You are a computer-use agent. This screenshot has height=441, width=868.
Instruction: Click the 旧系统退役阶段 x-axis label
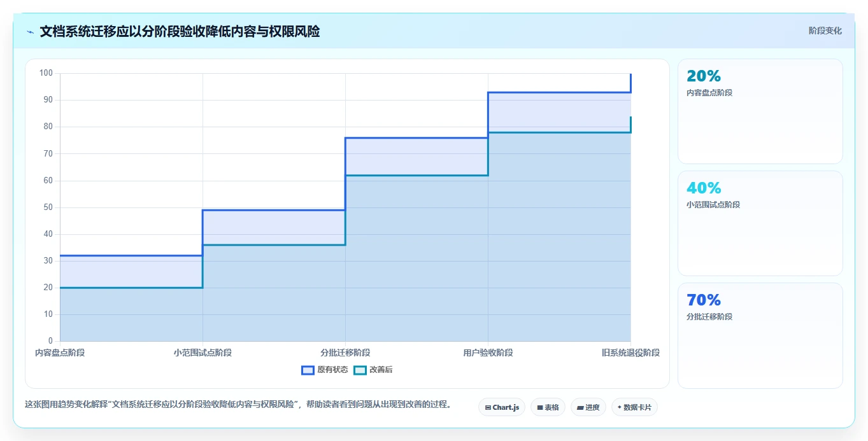[x=630, y=353]
